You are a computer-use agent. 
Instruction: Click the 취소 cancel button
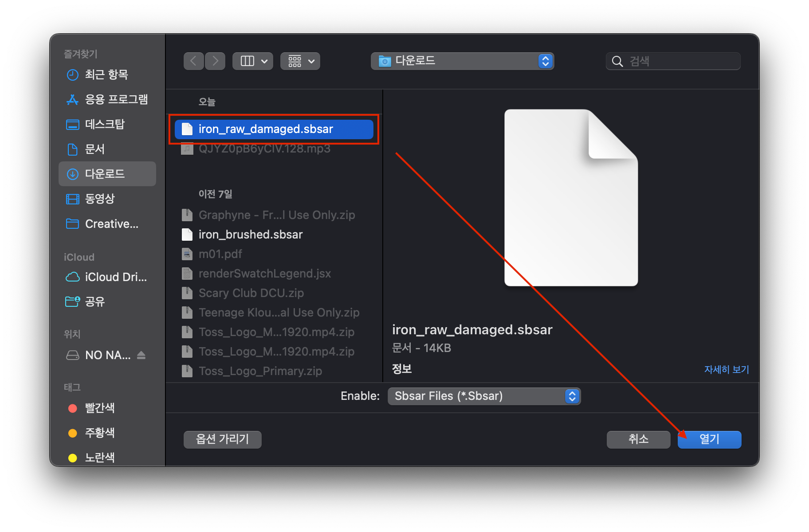coord(638,439)
